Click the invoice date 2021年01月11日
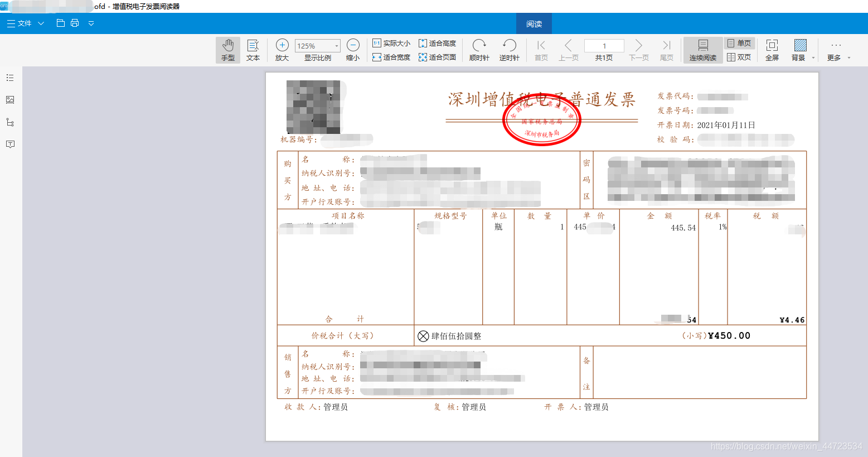 click(726, 125)
